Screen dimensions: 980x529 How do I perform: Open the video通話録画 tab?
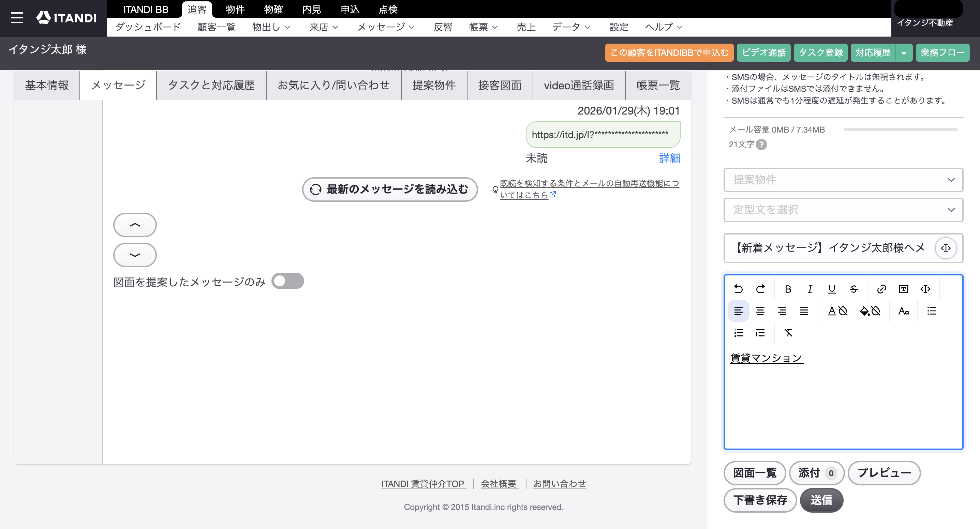click(x=579, y=85)
